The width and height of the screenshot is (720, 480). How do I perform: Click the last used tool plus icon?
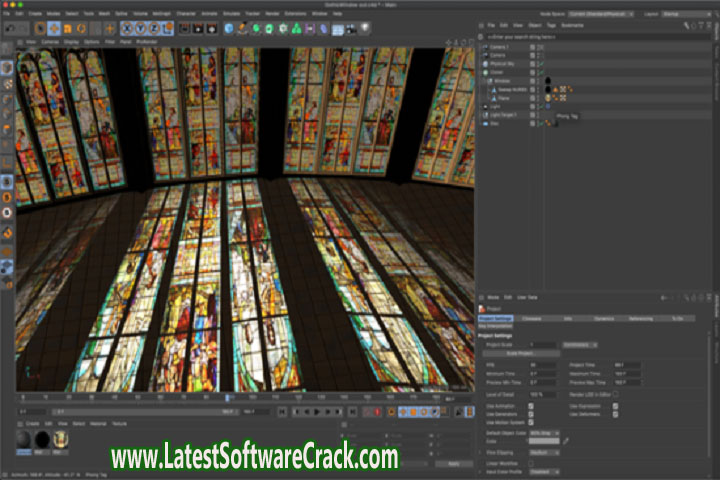pyautogui.click(x=110, y=28)
